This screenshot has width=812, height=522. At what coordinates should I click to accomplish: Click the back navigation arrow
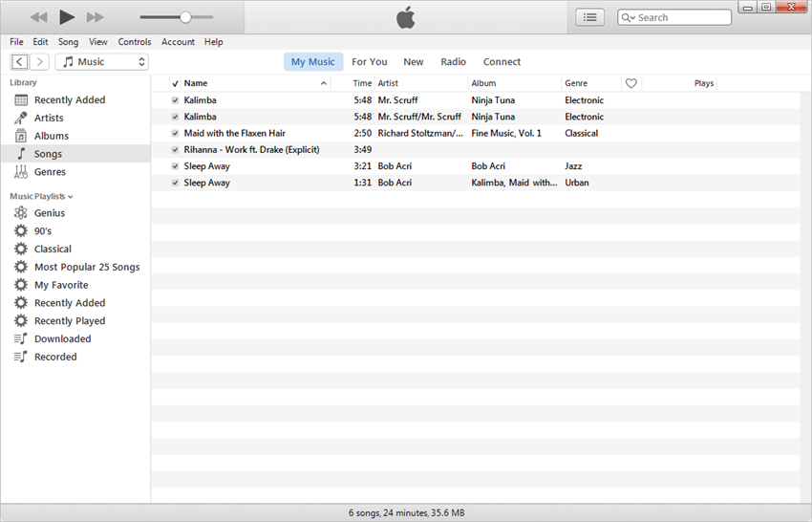(19, 62)
